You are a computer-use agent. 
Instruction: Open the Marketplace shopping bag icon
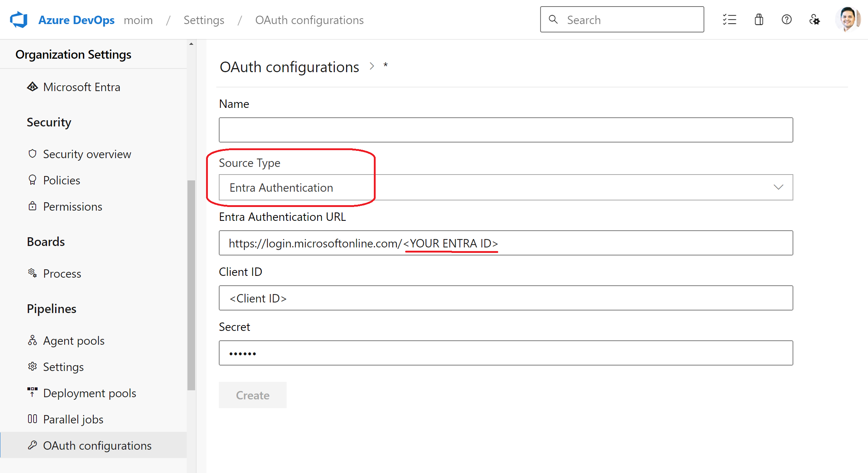tap(759, 20)
